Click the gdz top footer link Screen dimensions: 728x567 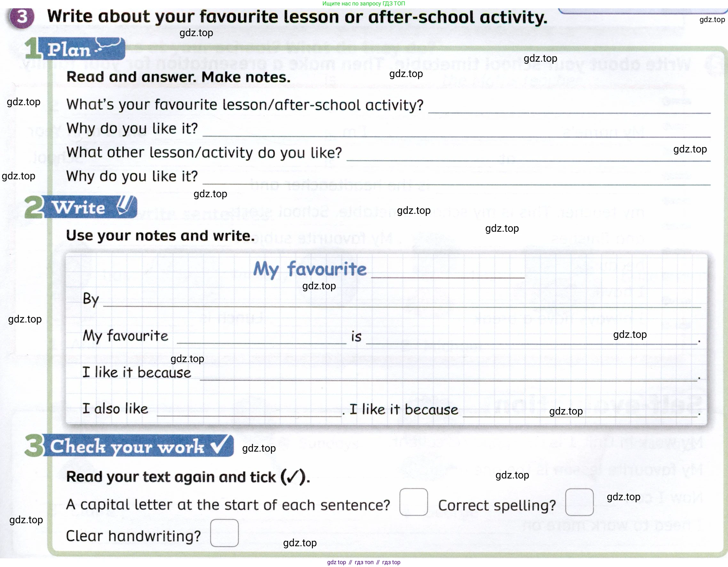[x=337, y=562]
